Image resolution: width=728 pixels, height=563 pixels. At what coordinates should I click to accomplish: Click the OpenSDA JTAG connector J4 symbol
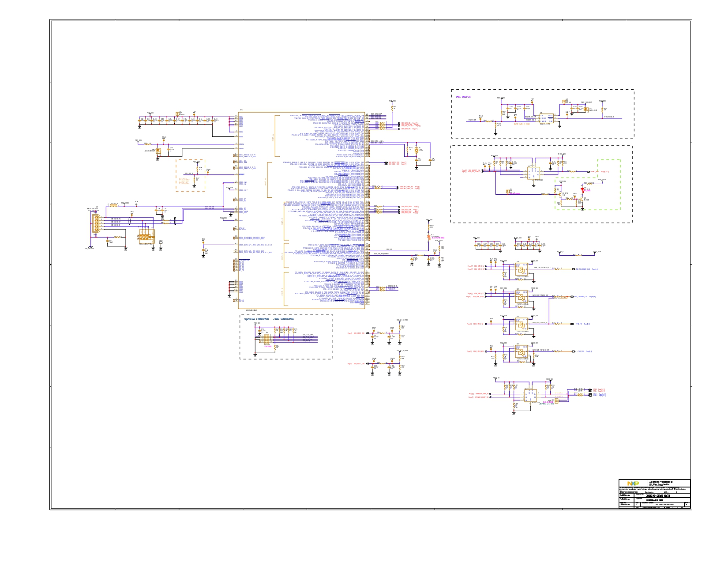coord(266,339)
